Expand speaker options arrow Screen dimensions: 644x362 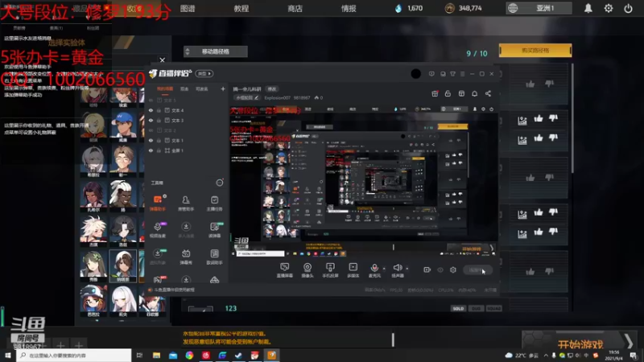tap(407, 269)
